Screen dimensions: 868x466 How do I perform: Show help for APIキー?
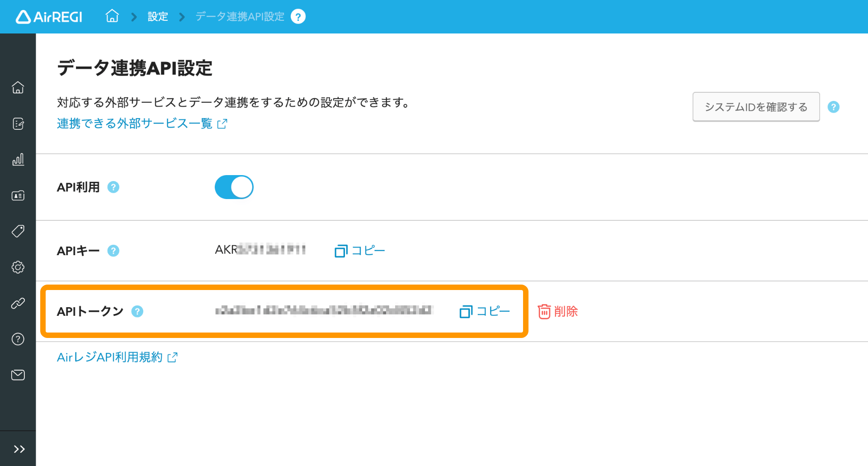click(113, 251)
